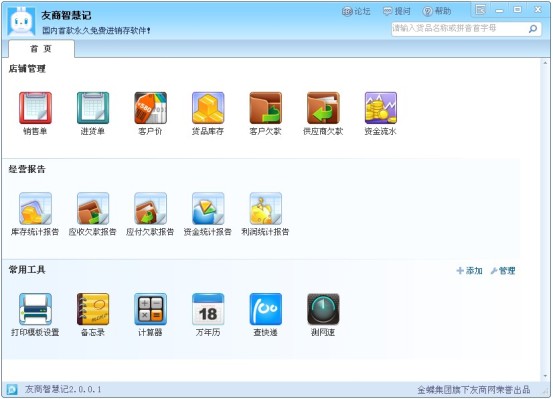Launch the 测网速 speed test tool
This screenshot has height=399, width=553.
coord(323,309)
